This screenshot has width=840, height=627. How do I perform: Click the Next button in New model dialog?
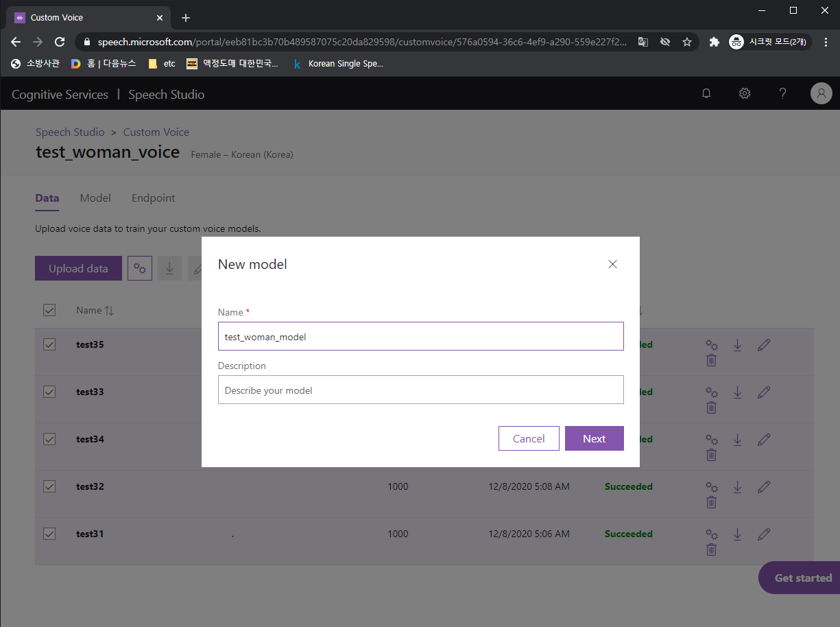594,438
